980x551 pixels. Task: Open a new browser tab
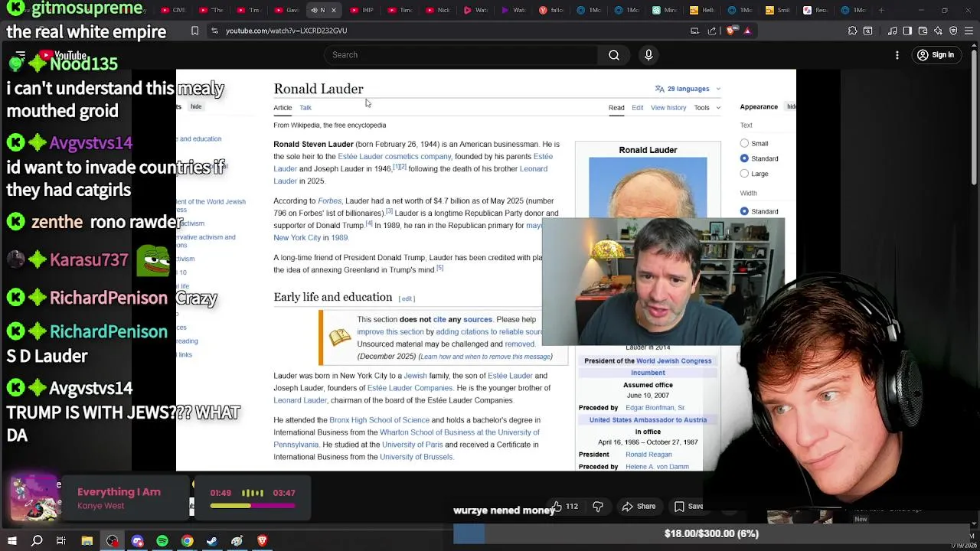point(881,11)
